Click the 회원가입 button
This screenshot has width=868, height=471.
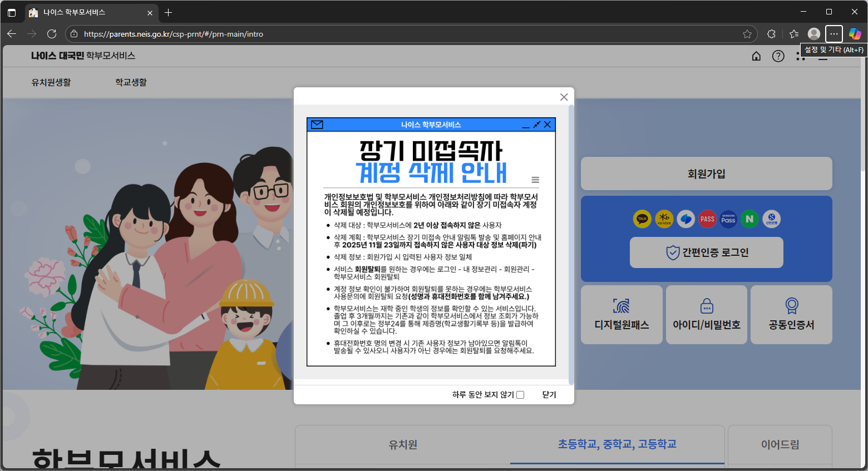pyautogui.click(x=706, y=173)
